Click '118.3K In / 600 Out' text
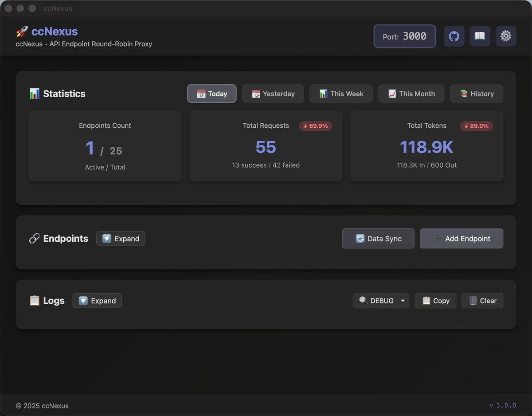 tap(427, 165)
